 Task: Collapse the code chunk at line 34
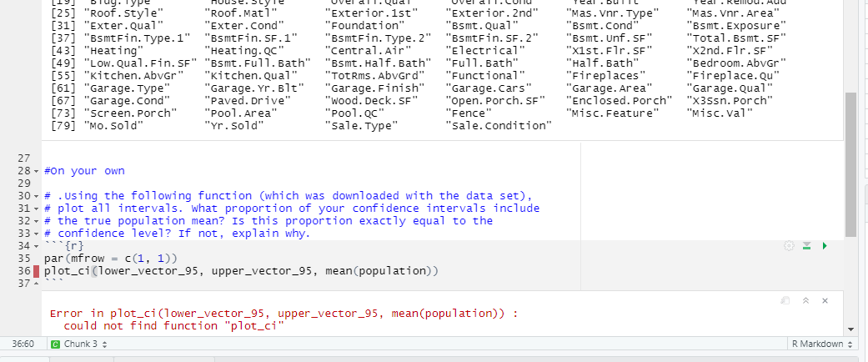coord(37,246)
